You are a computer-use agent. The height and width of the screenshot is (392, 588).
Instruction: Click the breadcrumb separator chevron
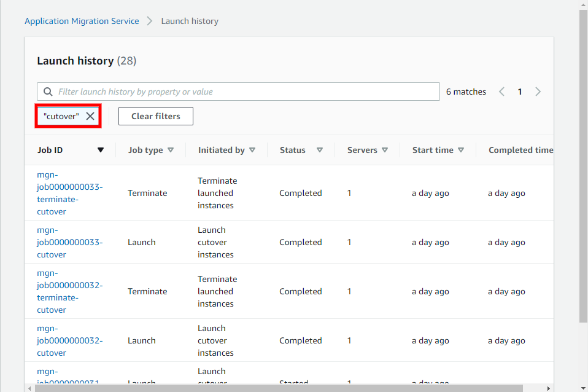point(150,21)
